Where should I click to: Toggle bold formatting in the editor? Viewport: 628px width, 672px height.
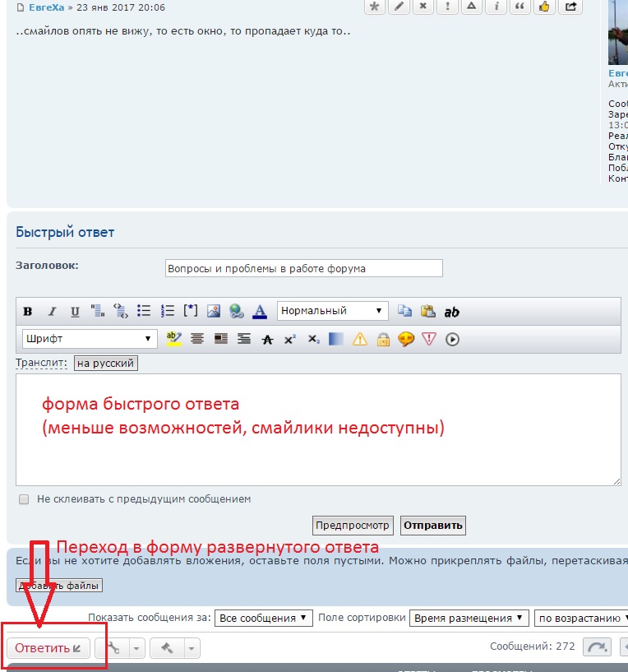coord(28,312)
